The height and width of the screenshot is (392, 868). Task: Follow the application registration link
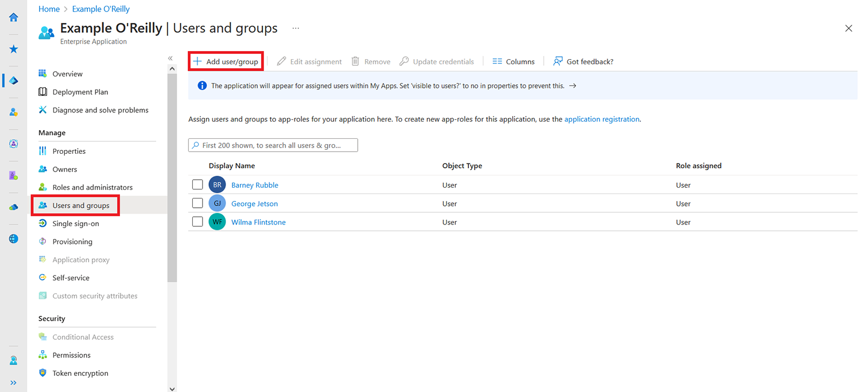tap(602, 119)
